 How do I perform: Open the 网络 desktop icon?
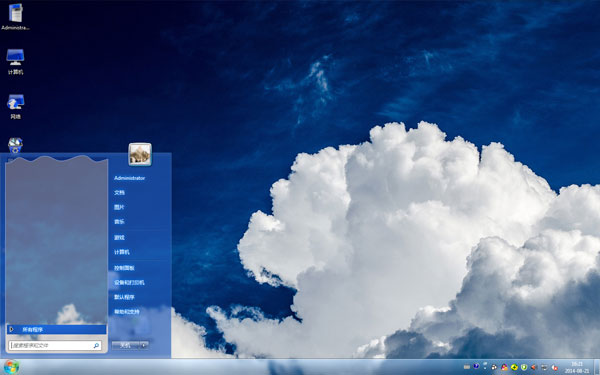(x=15, y=106)
